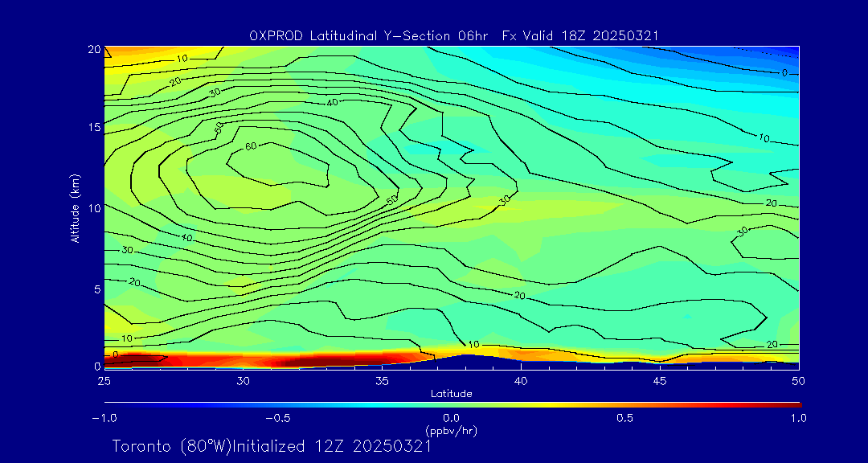Click the latitude axis tick label 35

tap(382, 381)
